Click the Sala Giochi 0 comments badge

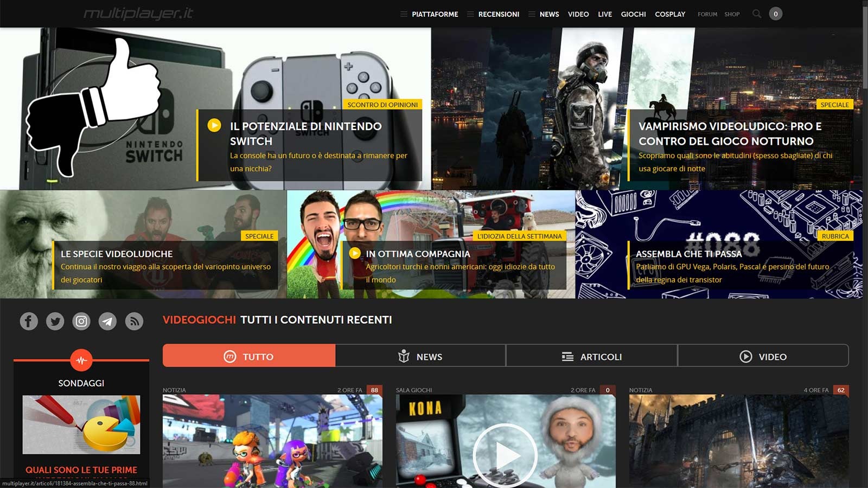[608, 390]
